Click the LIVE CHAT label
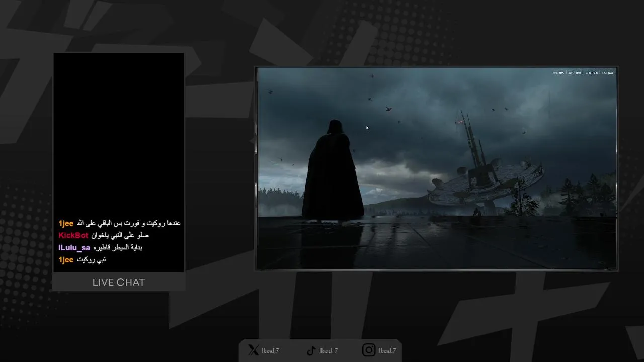Screen dimensions: 644x362 tap(119, 282)
